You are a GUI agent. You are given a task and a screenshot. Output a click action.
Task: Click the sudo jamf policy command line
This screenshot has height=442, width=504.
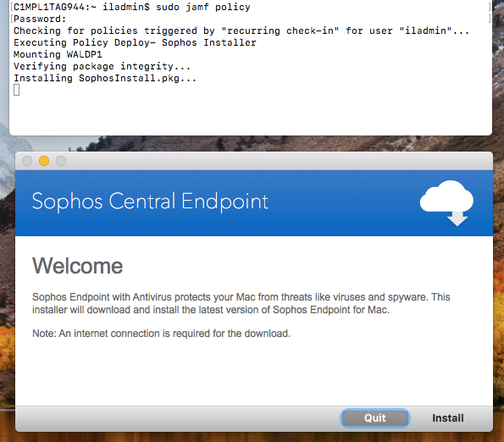(x=132, y=7)
